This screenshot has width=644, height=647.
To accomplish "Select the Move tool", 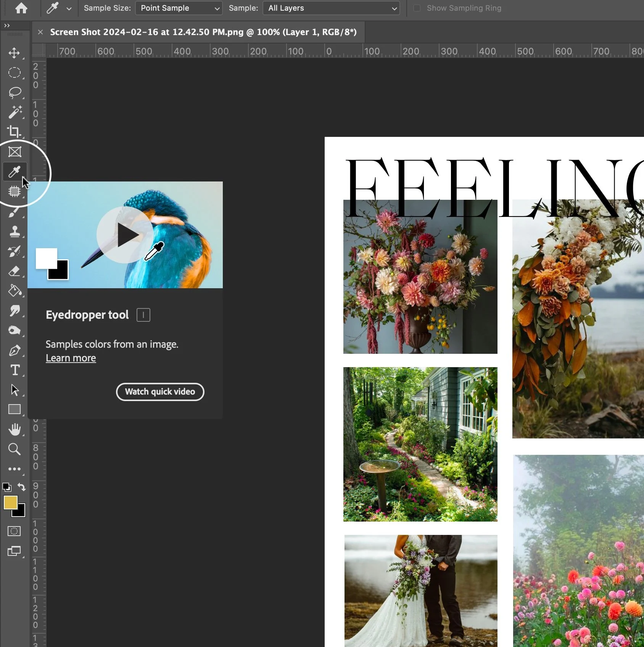I will click(14, 53).
